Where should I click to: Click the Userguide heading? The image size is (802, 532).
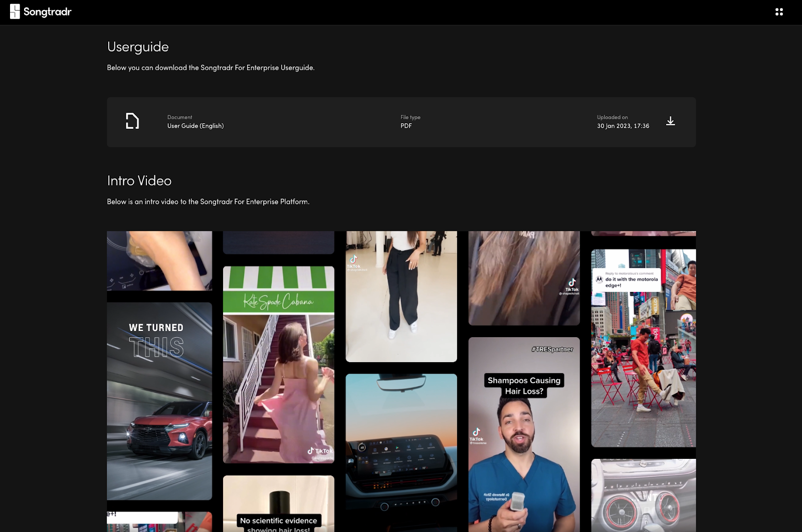tap(138, 47)
